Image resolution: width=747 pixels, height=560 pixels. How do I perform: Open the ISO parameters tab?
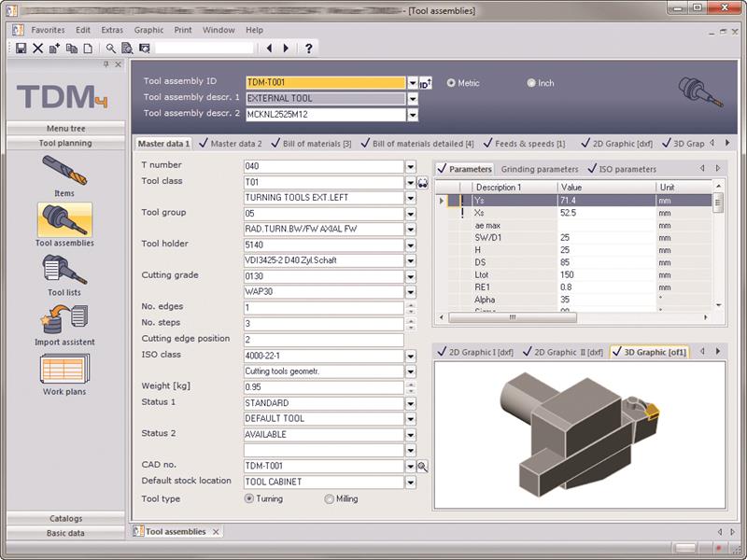(622, 169)
